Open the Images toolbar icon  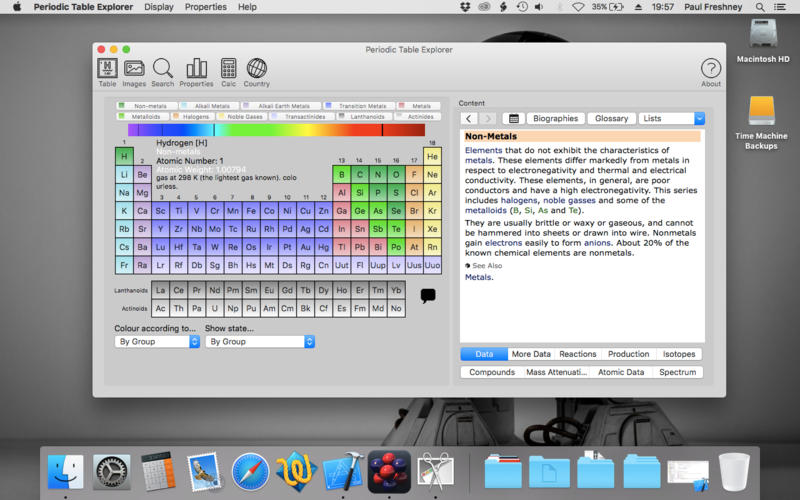(134, 71)
